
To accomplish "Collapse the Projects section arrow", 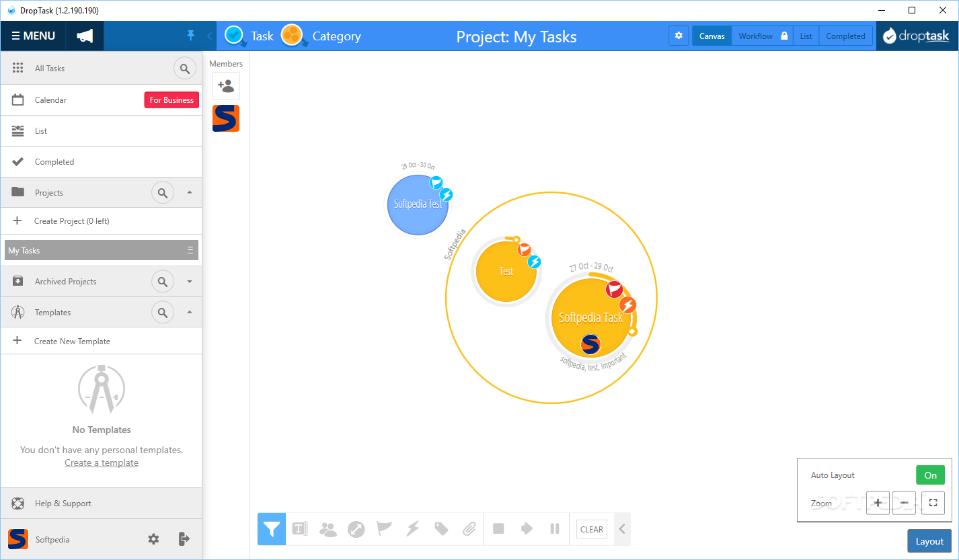I will point(190,192).
